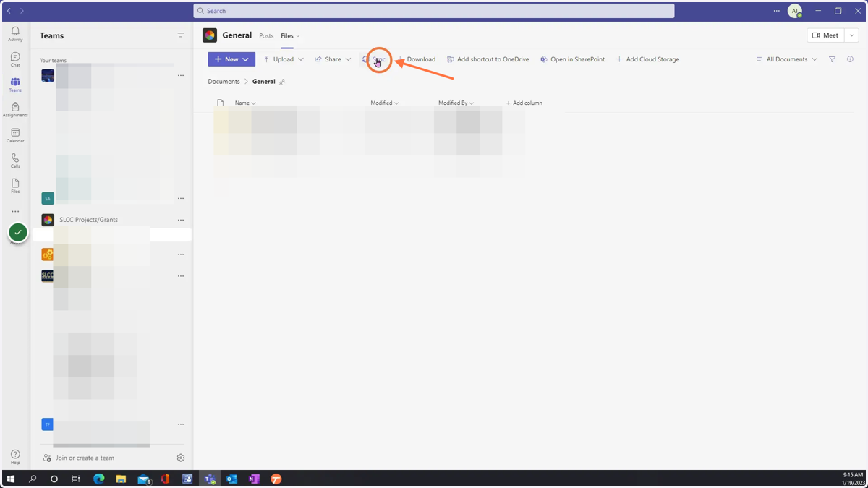Viewport: 868px width, 488px height.
Task: Open the Modified By column menu
Action: click(x=456, y=103)
